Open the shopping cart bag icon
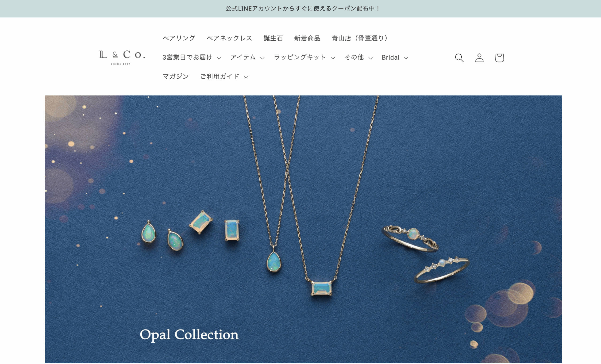The height and width of the screenshot is (364, 601). tap(499, 58)
